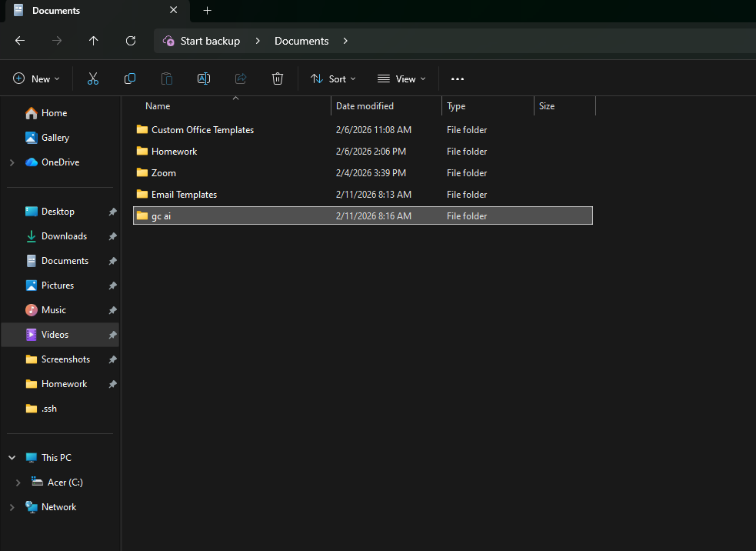The height and width of the screenshot is (551, 756).
Task: Click the Rename icon in toolbar
Action: point(204,78)
